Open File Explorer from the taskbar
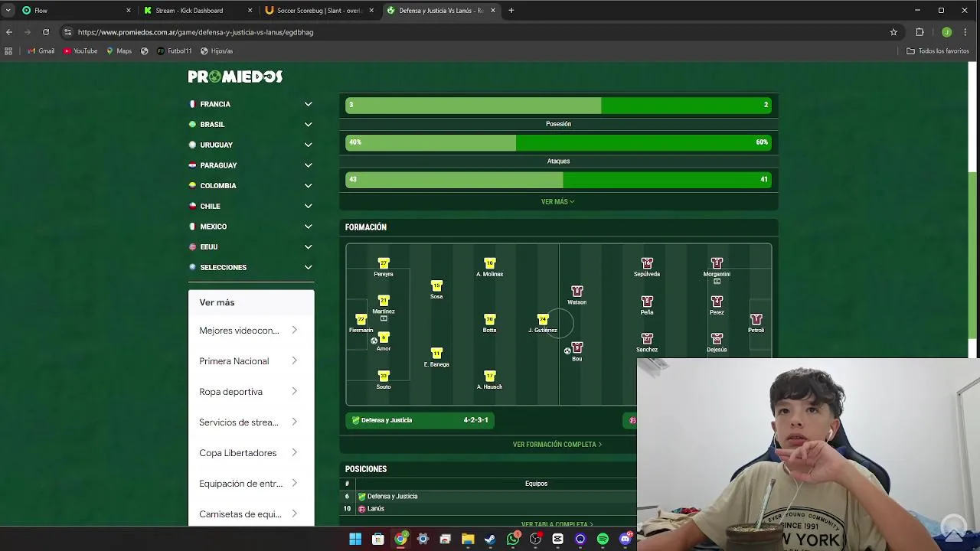Screen dimensions: 980x551 click(468, 539)
